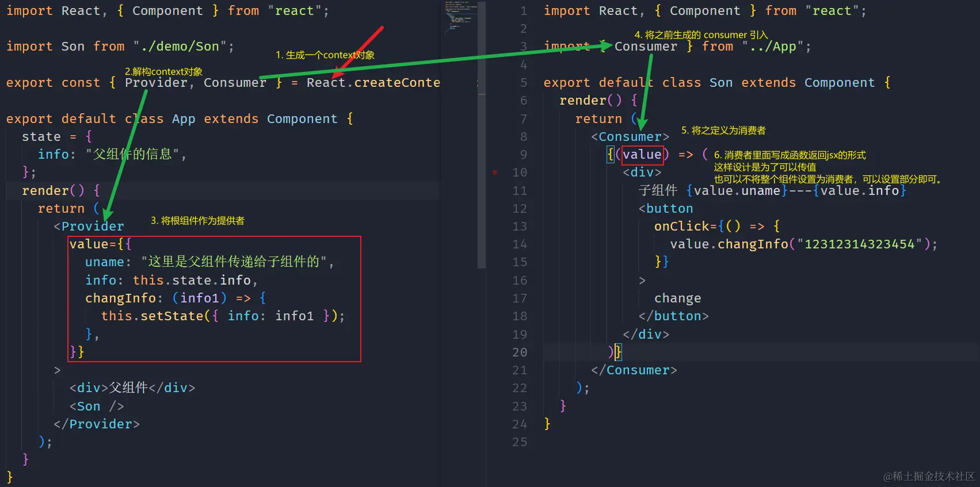Click the word change on line 17

678,298
